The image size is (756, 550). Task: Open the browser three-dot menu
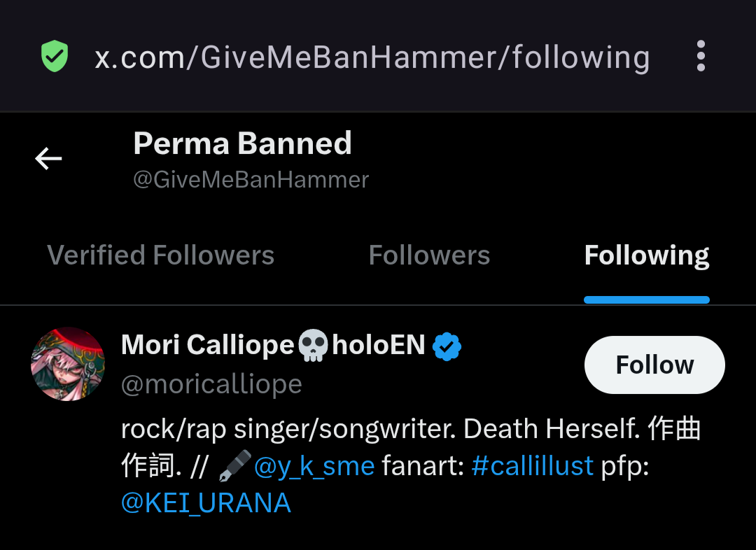click(x=701, y=56)
